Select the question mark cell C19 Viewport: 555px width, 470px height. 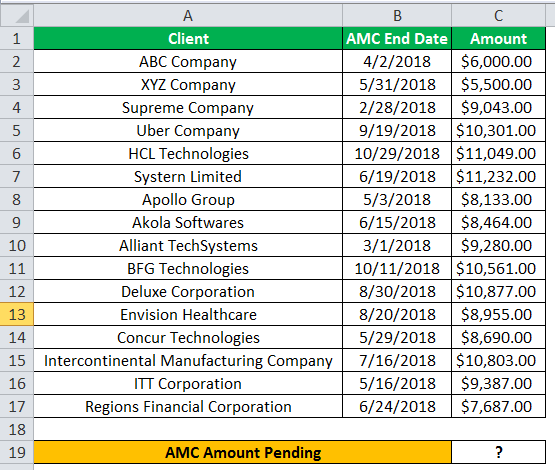pos(498,452)
